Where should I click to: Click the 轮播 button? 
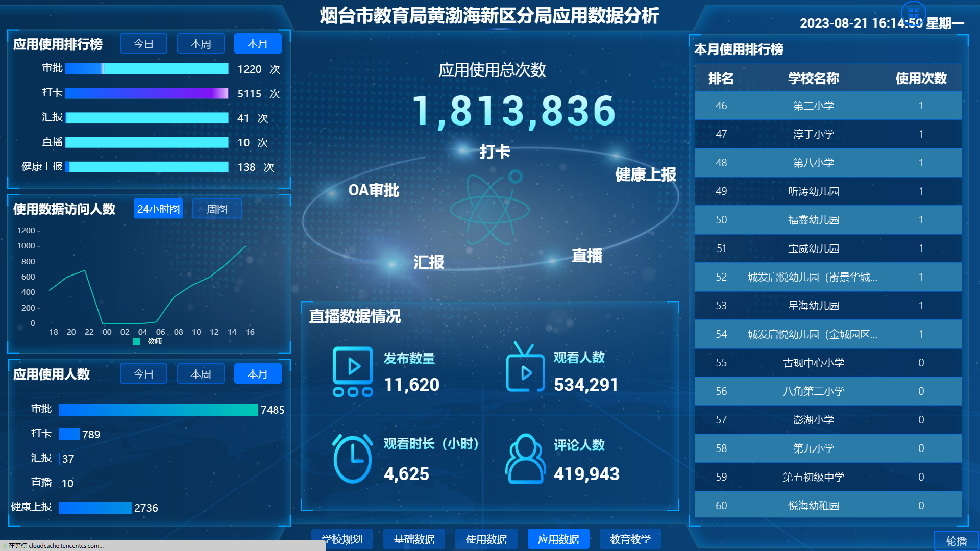click(956, 541)
